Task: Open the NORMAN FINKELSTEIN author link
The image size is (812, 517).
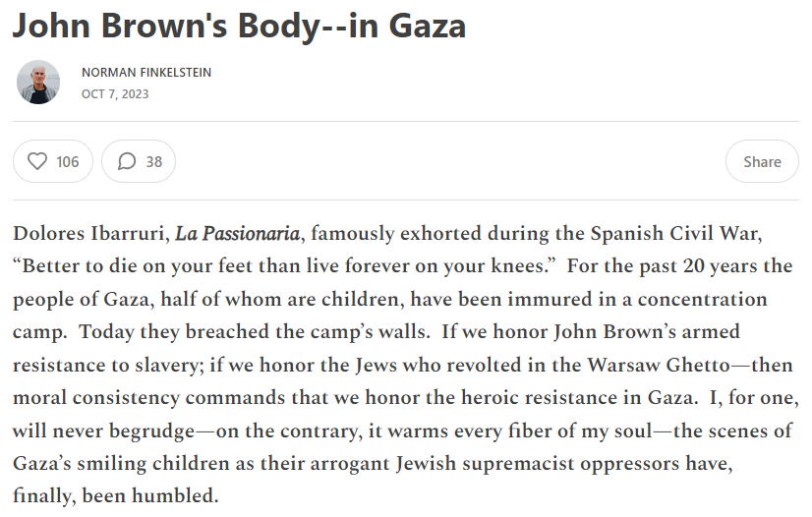Action: (146, 72)
